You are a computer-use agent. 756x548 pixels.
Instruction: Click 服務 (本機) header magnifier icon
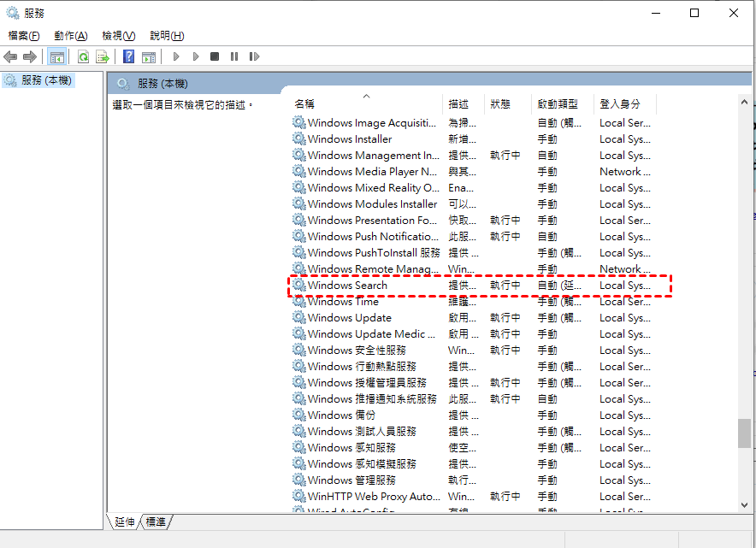click(123, 84)
